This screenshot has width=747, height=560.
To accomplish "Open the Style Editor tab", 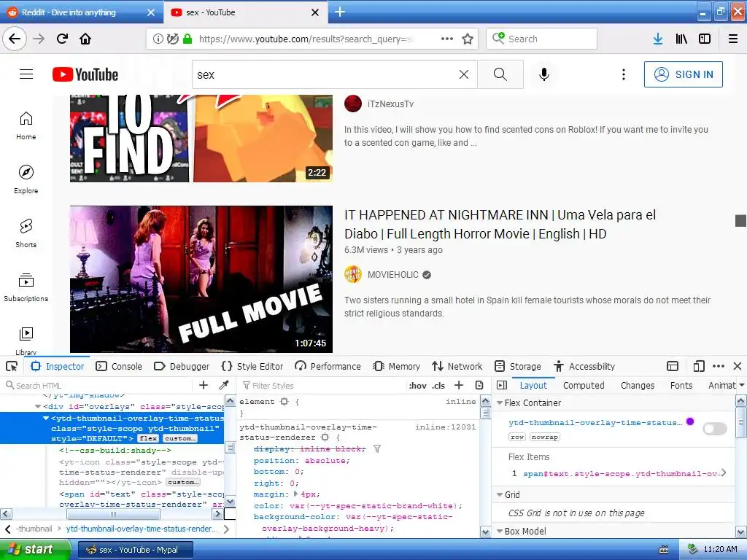I will pos(252,366).
